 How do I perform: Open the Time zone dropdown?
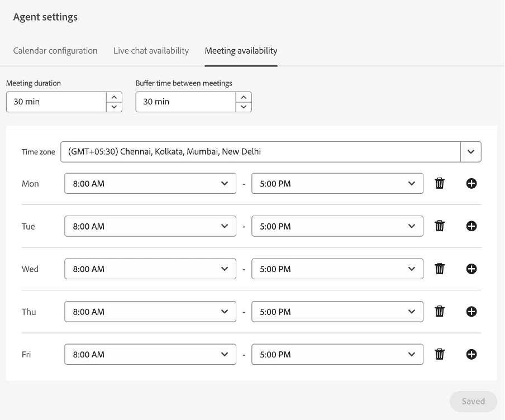click(x=470, y=151)
